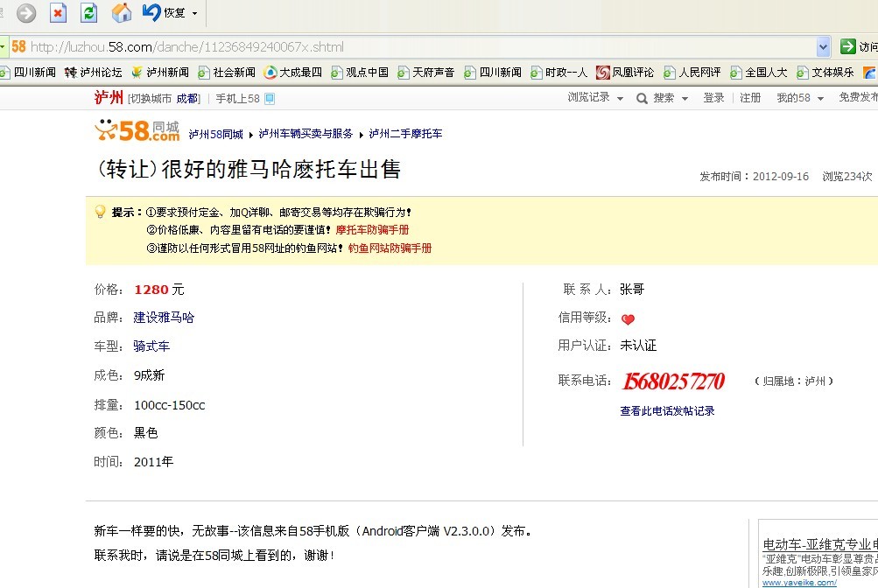Refresh the page with the green arrows icon

[89, 12]
